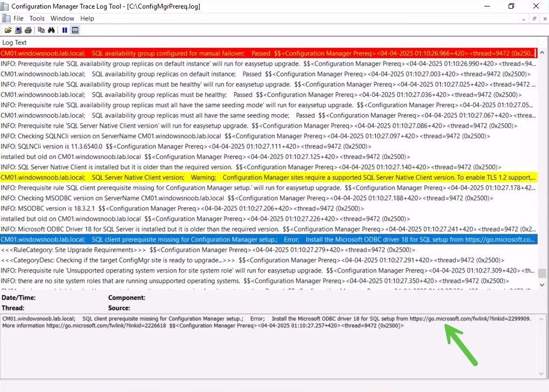The width and height of the screenshot is (549, 392).
Task: Select INFO row 'same seeding mode will run for easysetup upgrade'
Action: pyautogui.click(x=269, y=105)
